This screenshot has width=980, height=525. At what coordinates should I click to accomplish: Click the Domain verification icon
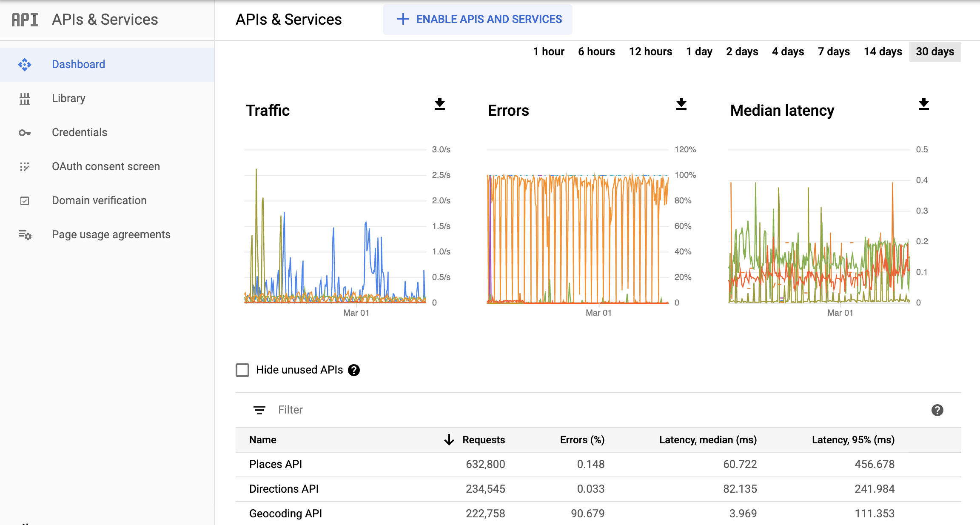pos(25,200)
